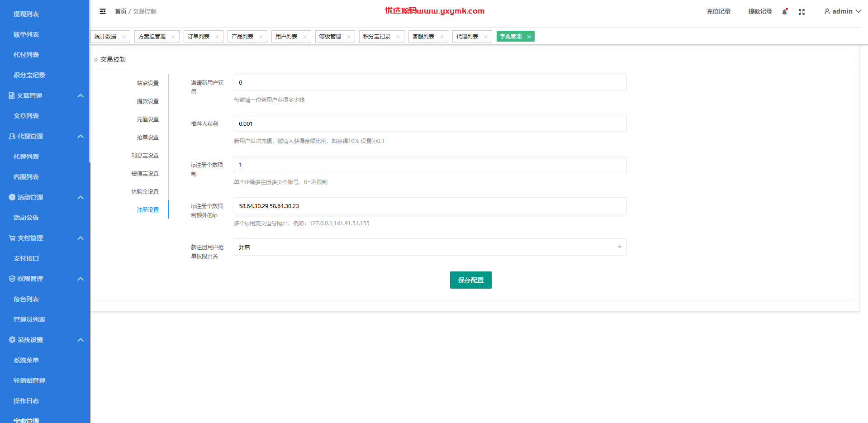Close the 等级管理 tab
The width and height of the screenshot is (868, 423).
coord(349,37)
